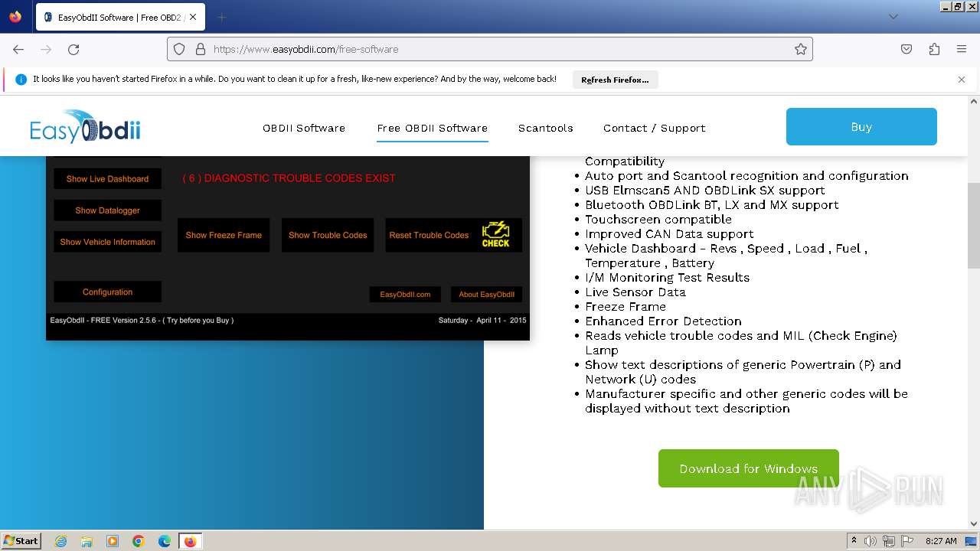980x551 pixels.
Task: Close the EasyObdII browser tab
Action: tap(192, 17)
